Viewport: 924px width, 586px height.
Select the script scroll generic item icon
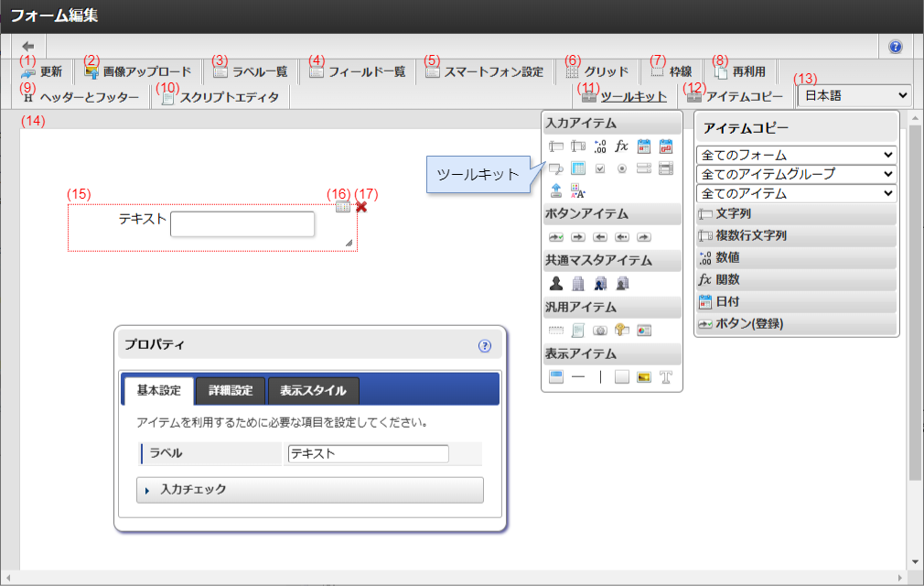[x=578, y=331]
